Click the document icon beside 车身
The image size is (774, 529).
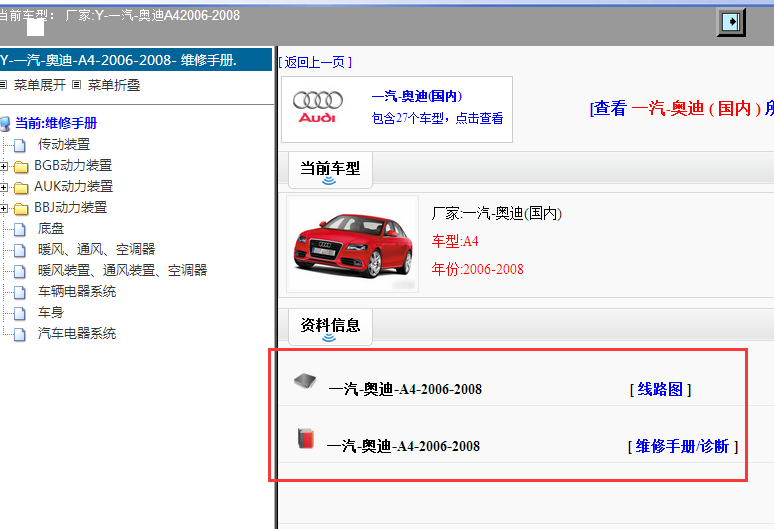(20, 313)
